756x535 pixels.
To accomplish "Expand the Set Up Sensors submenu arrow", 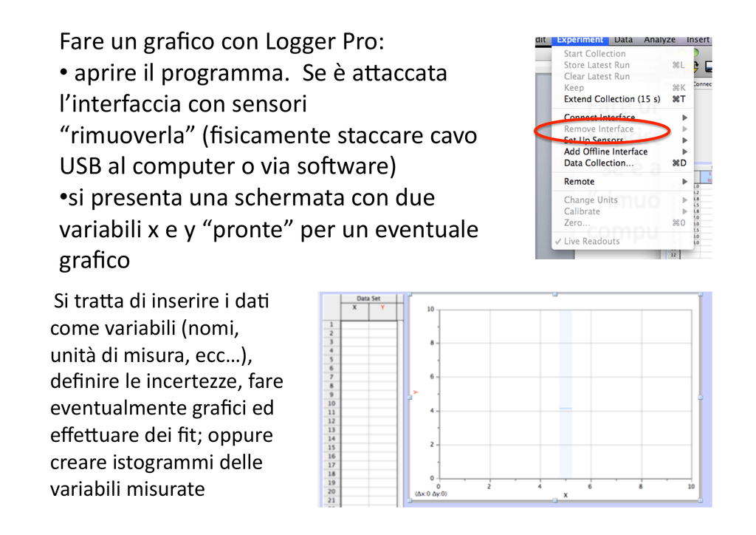I will (684, 140).
